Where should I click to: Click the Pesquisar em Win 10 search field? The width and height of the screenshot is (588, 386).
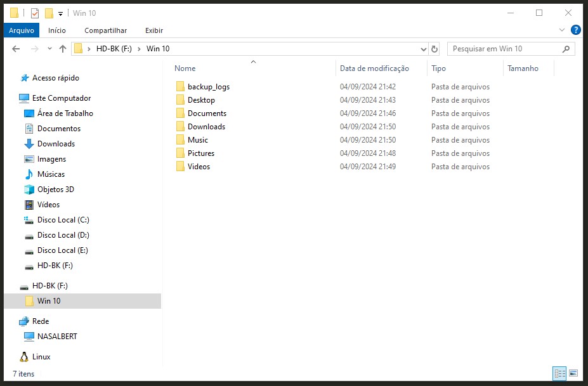(x=504, y=49)
